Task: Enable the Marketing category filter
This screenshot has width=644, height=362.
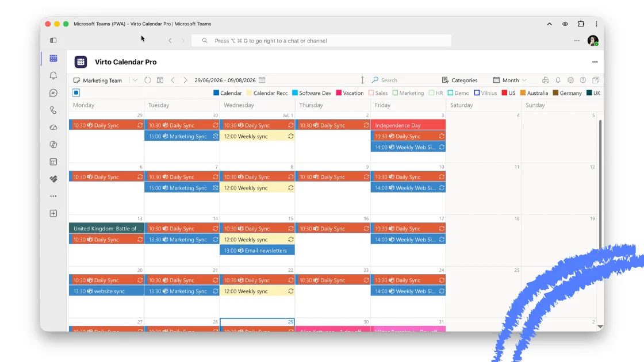Action: [x=408, y=93]
